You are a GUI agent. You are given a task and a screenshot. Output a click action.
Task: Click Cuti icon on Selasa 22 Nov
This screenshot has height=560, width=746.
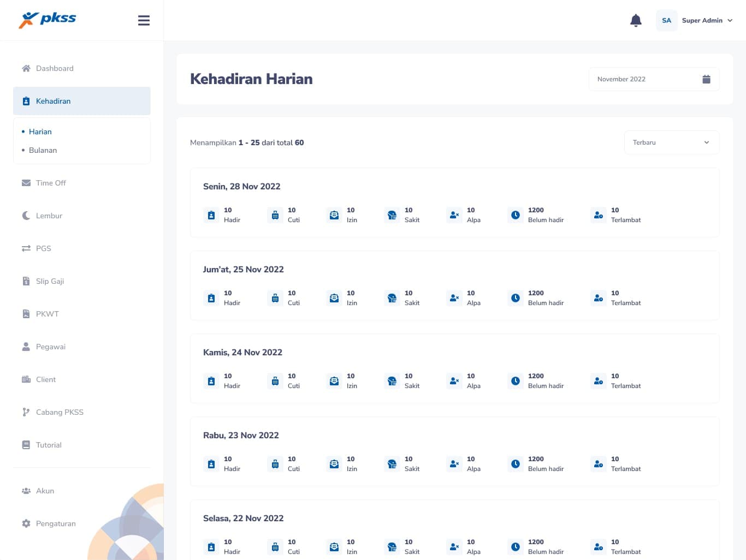coord(275,547)
